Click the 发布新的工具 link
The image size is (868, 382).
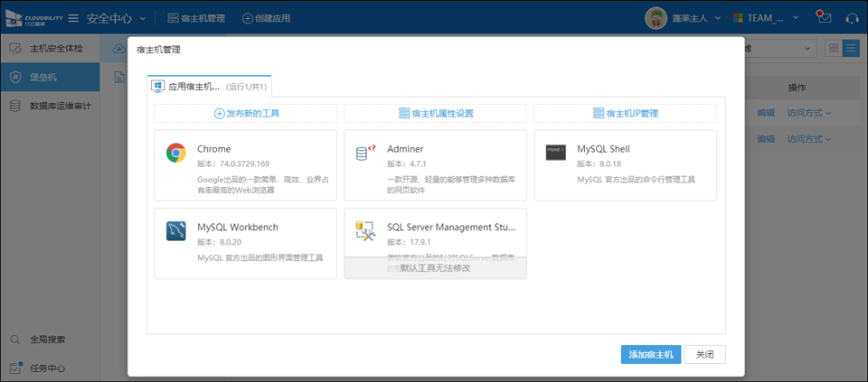[245, 114]
